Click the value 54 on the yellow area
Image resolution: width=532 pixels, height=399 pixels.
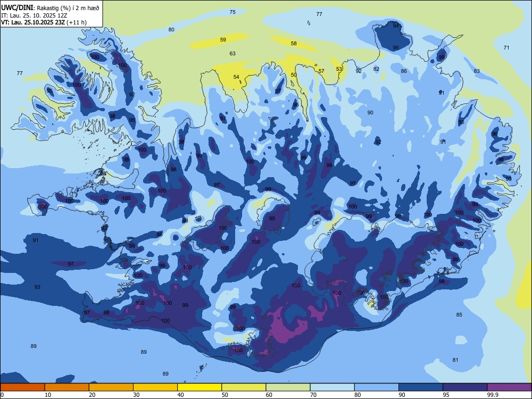click(236, 77)
